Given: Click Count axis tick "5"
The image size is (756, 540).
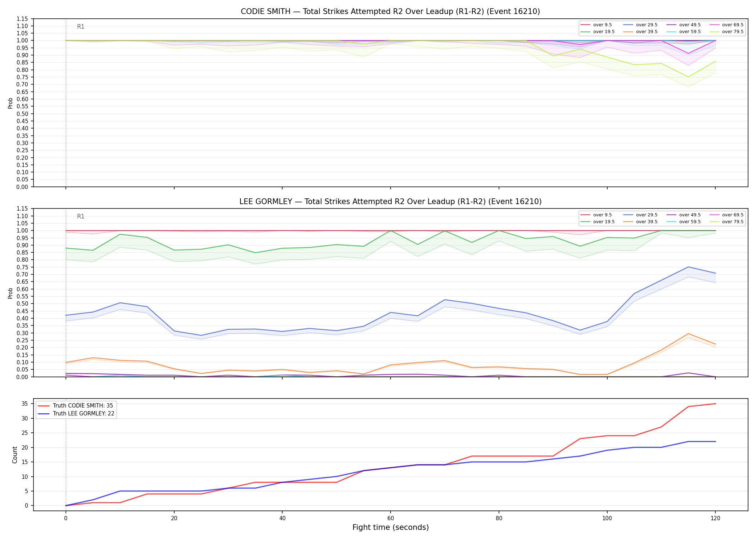Looking at the screenshot, I should pos(27,491).
